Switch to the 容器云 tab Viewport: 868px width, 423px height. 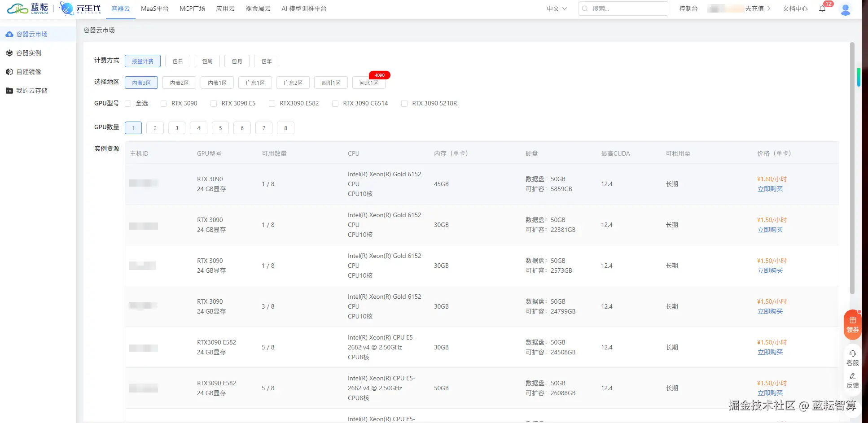(x=121, y=9)
